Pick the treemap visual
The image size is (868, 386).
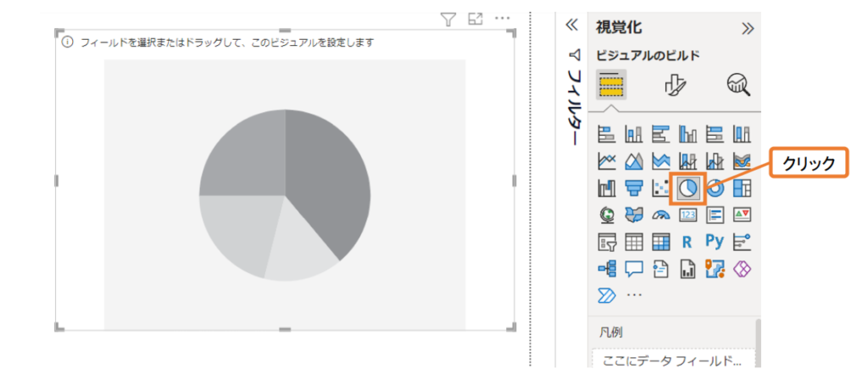(742, 188)
